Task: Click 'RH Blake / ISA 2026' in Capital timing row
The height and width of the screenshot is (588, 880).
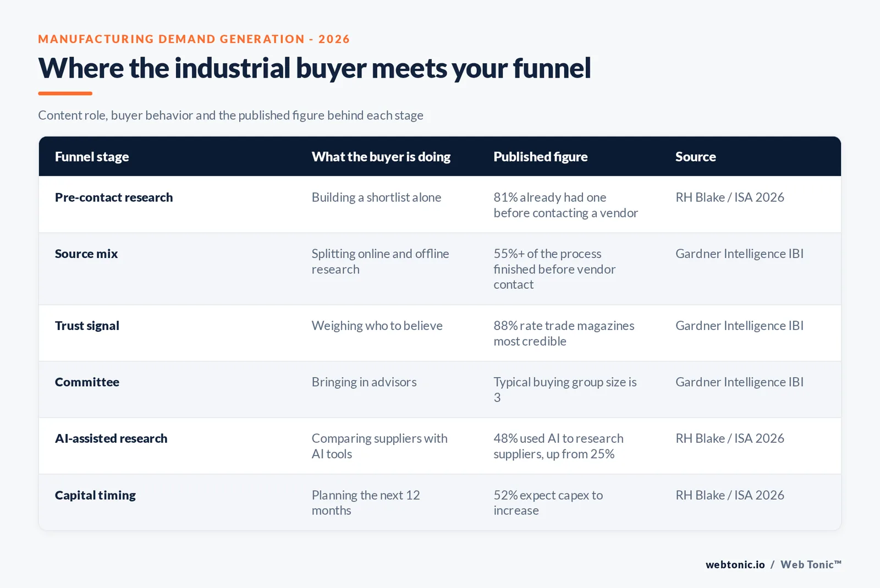Action: pyautogui.click(x=729, y=495)
